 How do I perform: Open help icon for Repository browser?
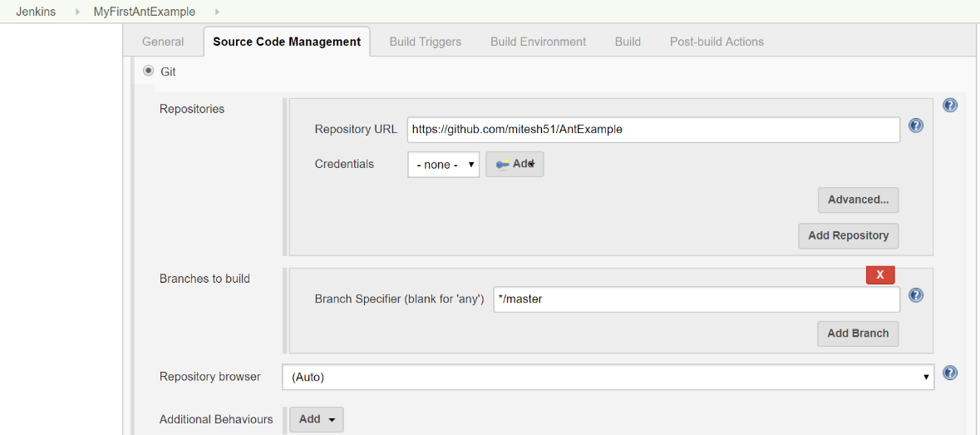pyautogui.click(x=950, y=373)
